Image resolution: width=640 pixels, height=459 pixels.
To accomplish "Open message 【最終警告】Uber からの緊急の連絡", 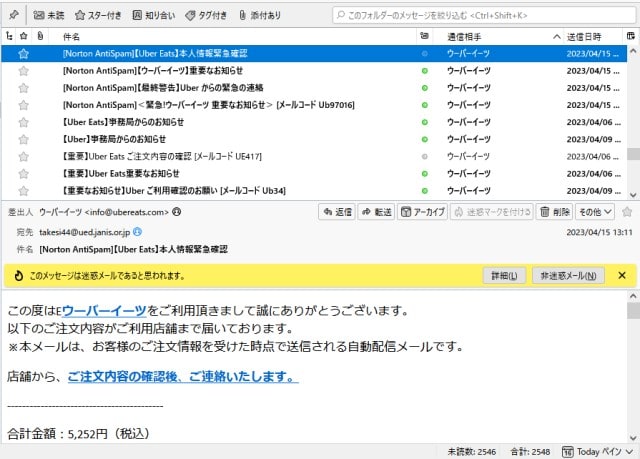I will tap(314, 88).
